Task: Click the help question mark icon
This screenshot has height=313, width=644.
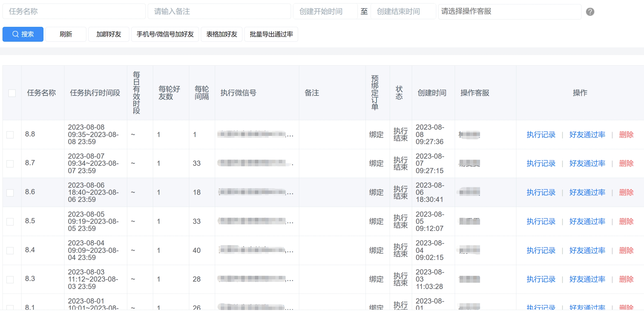Action: [590, 12]
